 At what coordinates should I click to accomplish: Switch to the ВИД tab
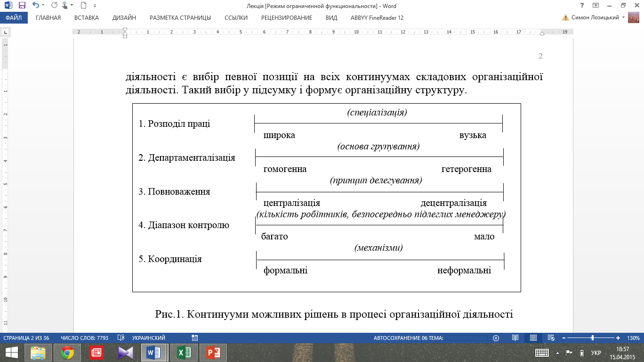(331, 18)
